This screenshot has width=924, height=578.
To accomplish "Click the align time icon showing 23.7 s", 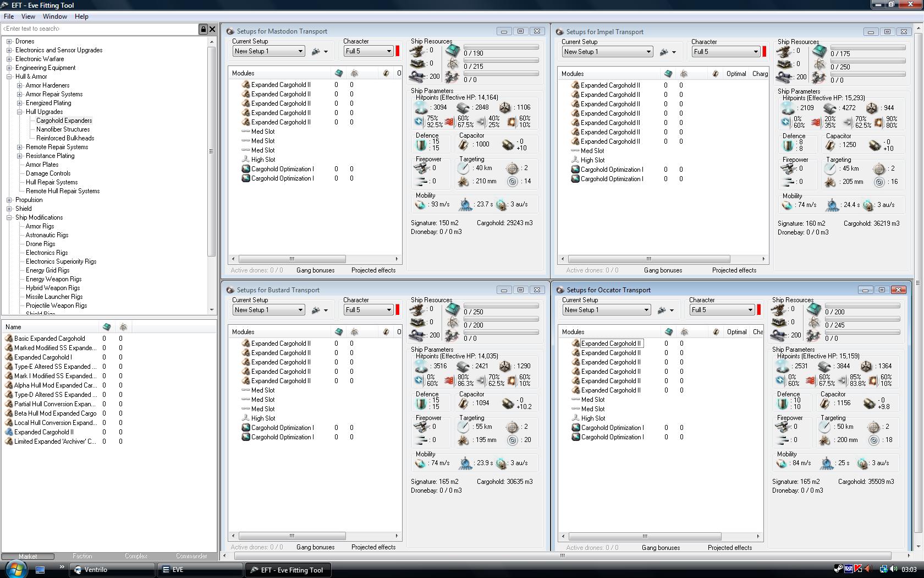I will (466, 204).
